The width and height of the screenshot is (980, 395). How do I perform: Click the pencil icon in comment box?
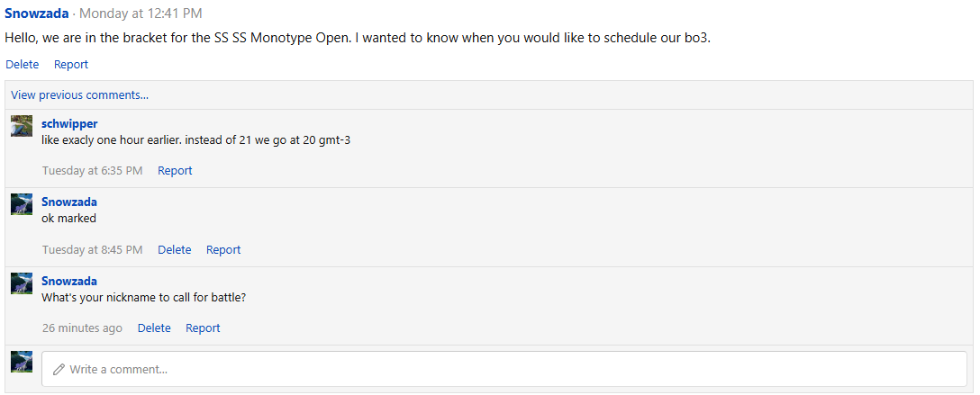point(59,370)
